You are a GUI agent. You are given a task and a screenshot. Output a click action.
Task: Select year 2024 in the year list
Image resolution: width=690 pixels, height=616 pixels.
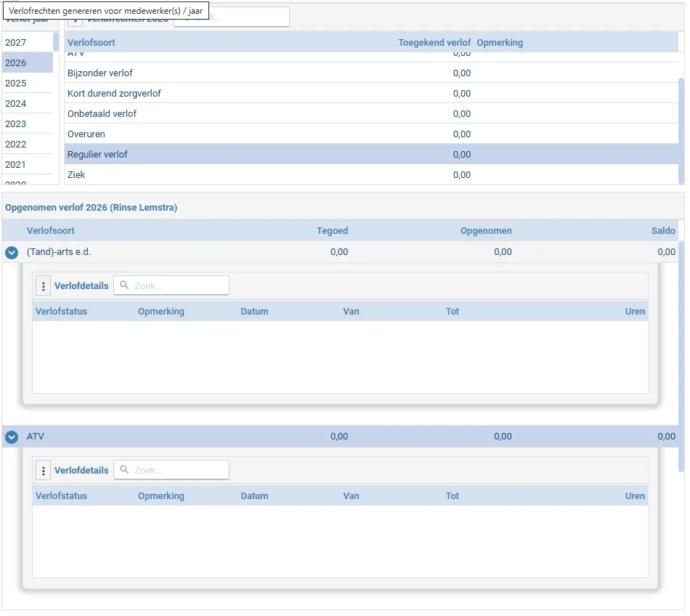[x=28, y=104]
